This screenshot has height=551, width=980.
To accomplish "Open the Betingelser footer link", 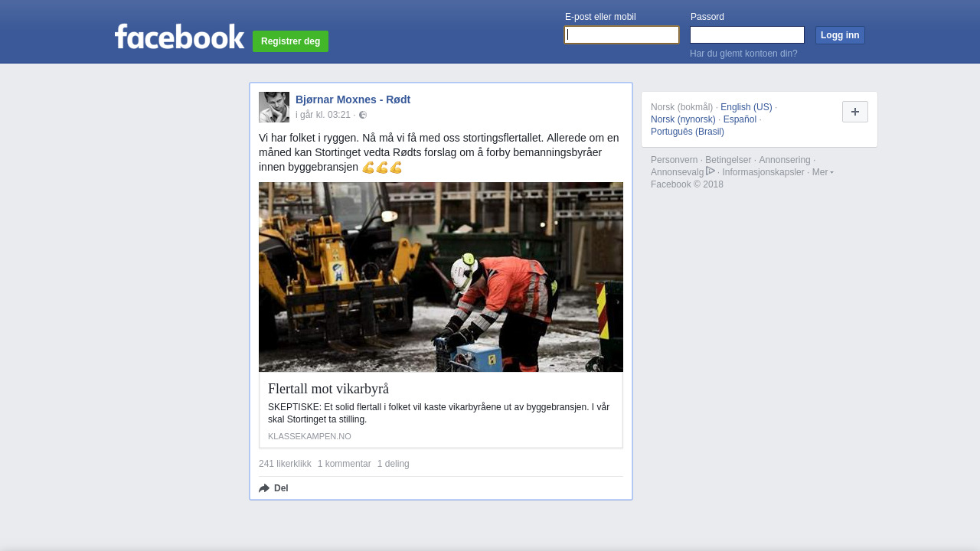I will point(728,160).
